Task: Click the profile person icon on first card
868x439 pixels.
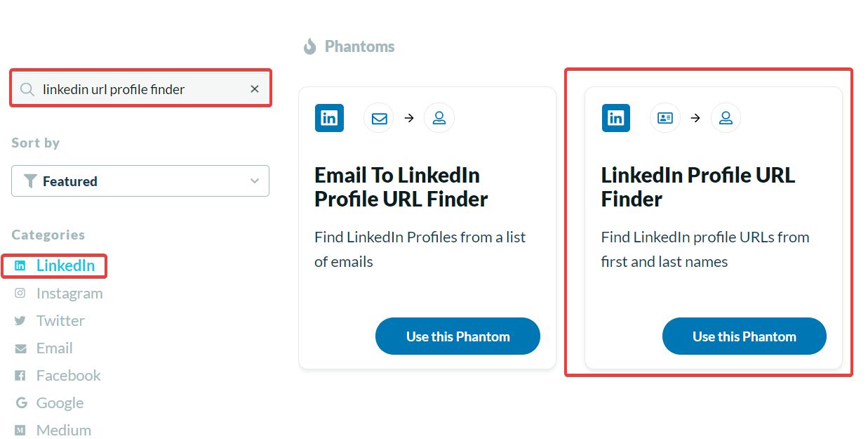Action: (x=439, y=118)
